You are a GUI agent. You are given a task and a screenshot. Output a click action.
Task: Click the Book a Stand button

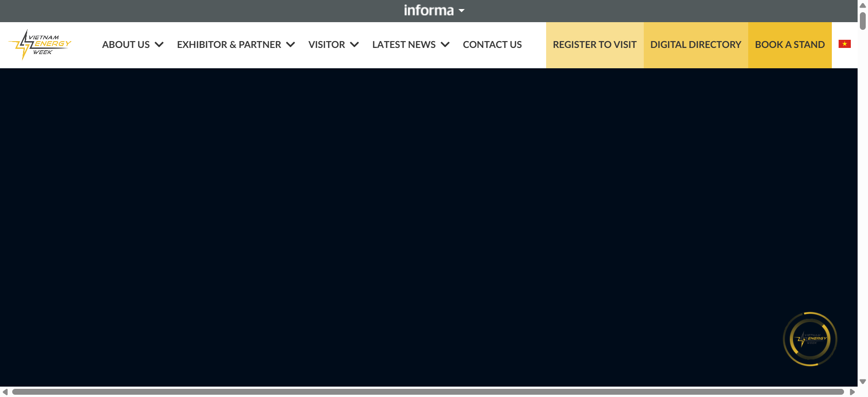tap(790, 45)
